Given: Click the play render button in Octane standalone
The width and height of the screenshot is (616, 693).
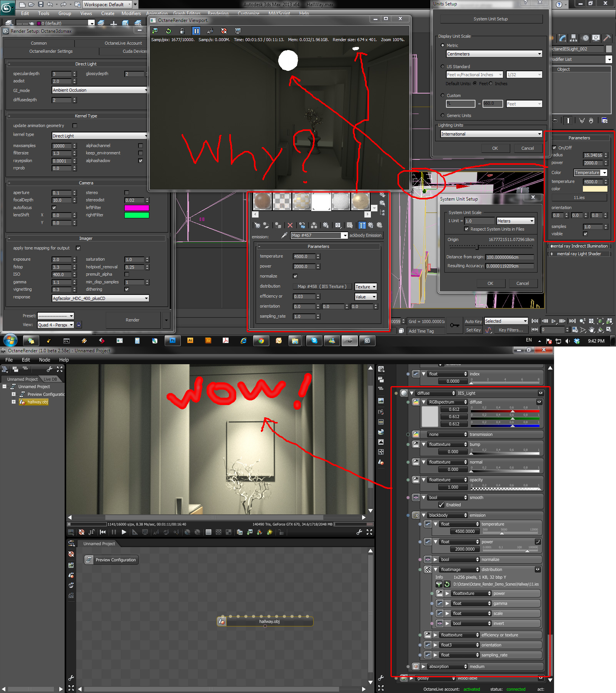Looking at the screenshot, I should coord(124,532).
